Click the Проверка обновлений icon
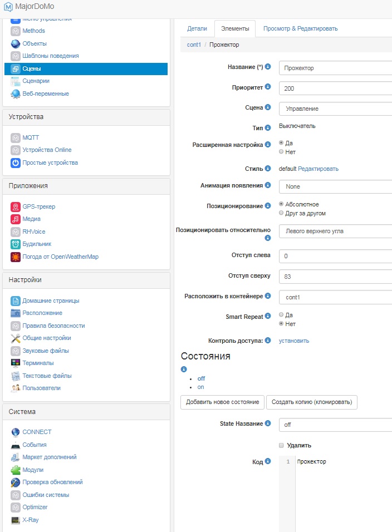This screenshot has width=392, height=532. [x=15, y=482]
